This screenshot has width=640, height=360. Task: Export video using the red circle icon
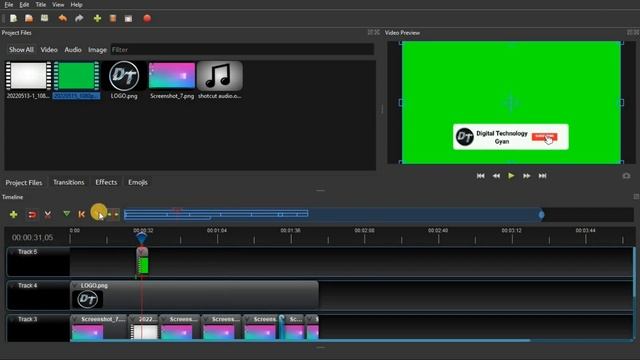[x=147, y=18]
